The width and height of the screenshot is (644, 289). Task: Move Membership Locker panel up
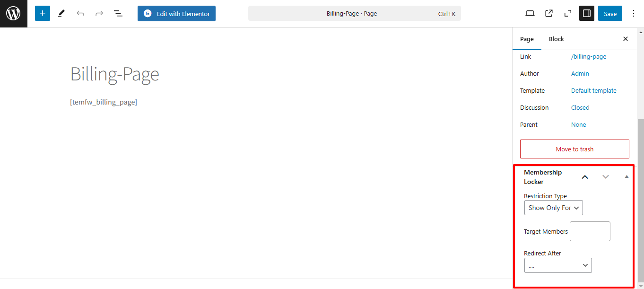(585, 177)
